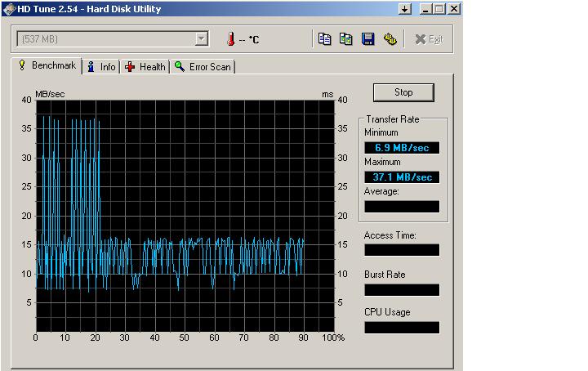Click the Minimum 6.9 MB/sec value field

[x=402, y=148]
